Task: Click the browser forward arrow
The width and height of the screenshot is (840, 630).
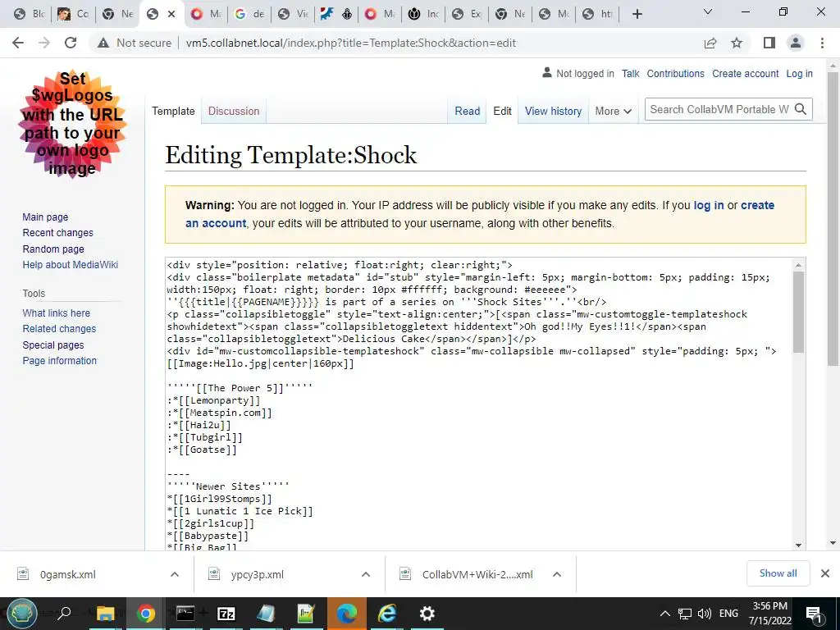Action: click(44, 43)
